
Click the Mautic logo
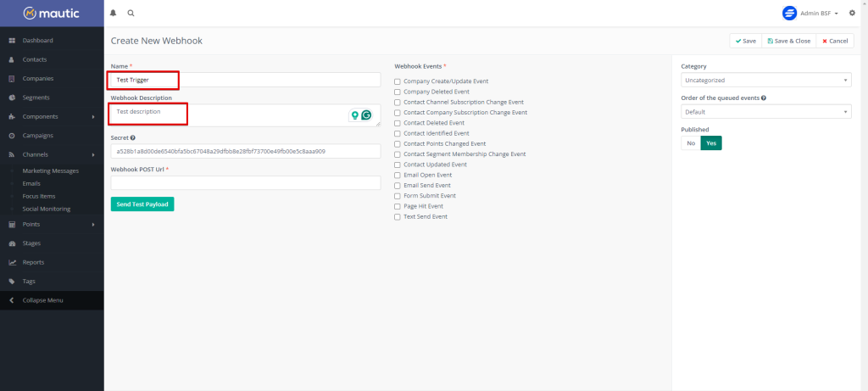52,14
